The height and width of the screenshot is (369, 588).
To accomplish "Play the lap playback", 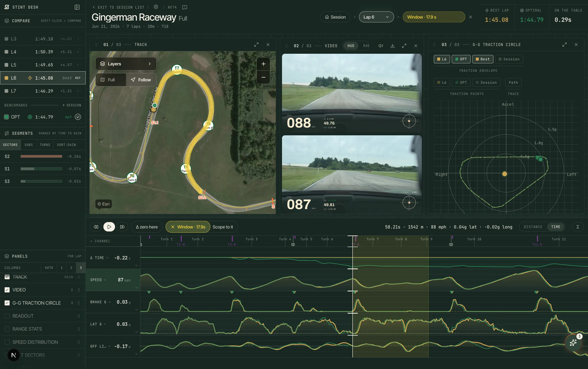I will (109, 227).
